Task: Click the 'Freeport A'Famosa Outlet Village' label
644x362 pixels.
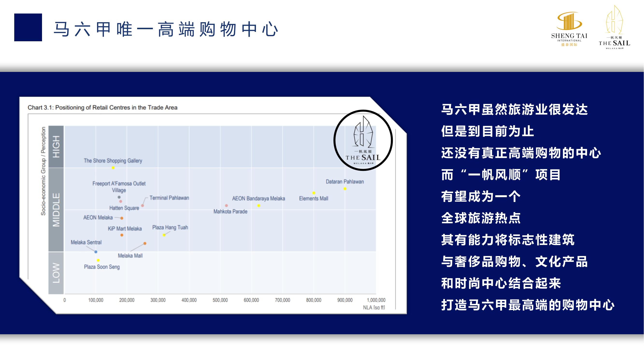Action: point(119,187)
